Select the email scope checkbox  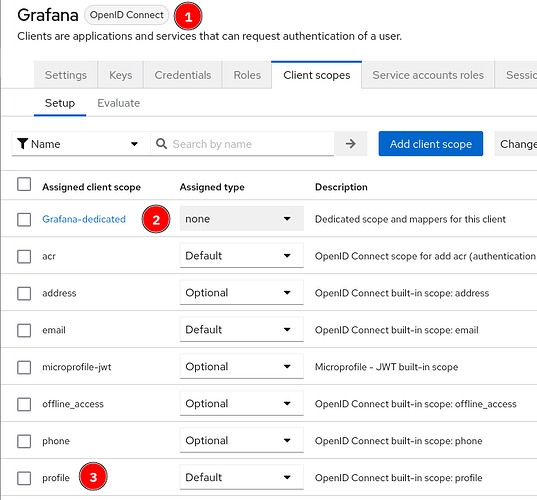tap(24, 330)
